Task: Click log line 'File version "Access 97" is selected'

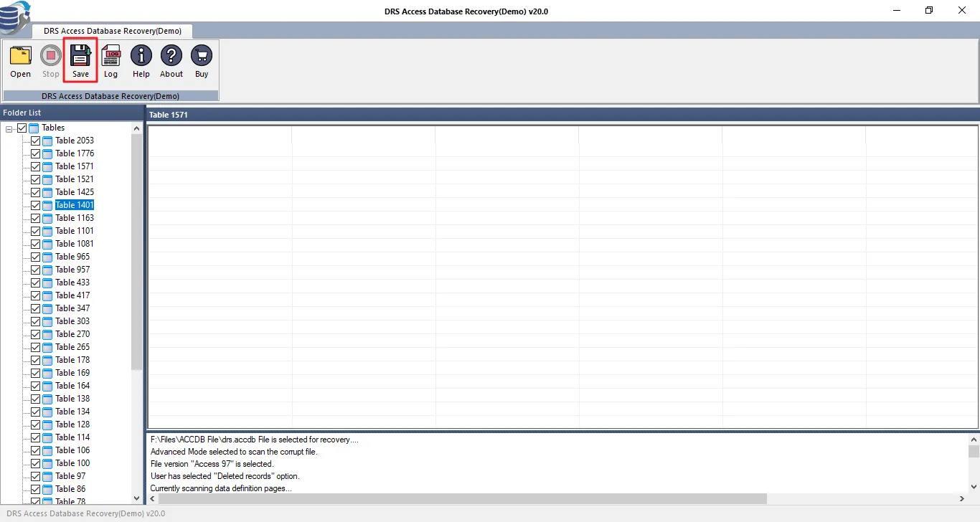Action: (212, 464)
